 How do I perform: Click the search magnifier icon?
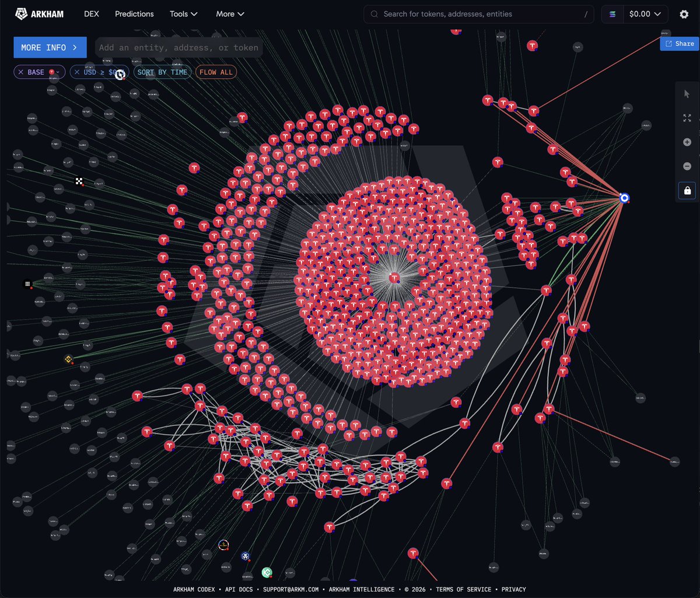pos(374,14)
